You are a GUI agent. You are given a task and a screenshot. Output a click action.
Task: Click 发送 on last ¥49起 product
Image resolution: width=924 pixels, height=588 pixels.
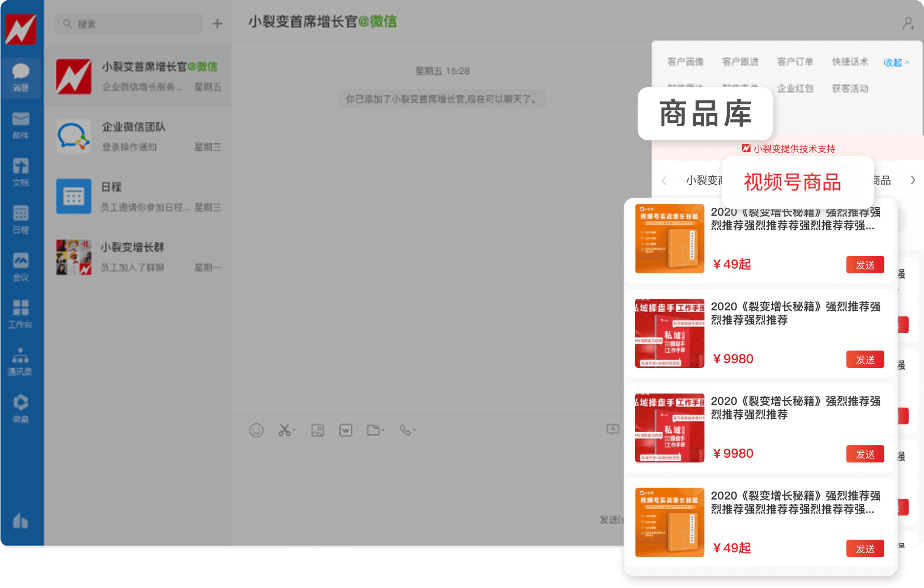(865, 549)
